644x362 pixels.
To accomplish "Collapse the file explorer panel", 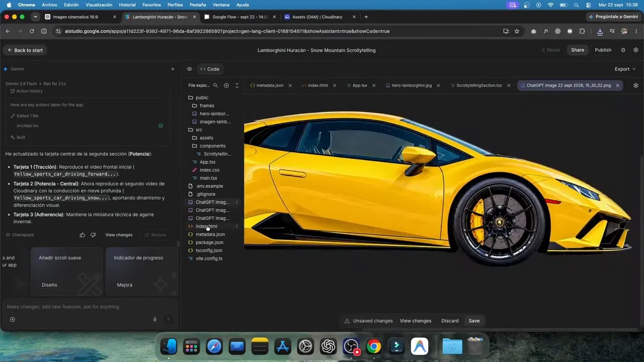I will tap(237, 85).
